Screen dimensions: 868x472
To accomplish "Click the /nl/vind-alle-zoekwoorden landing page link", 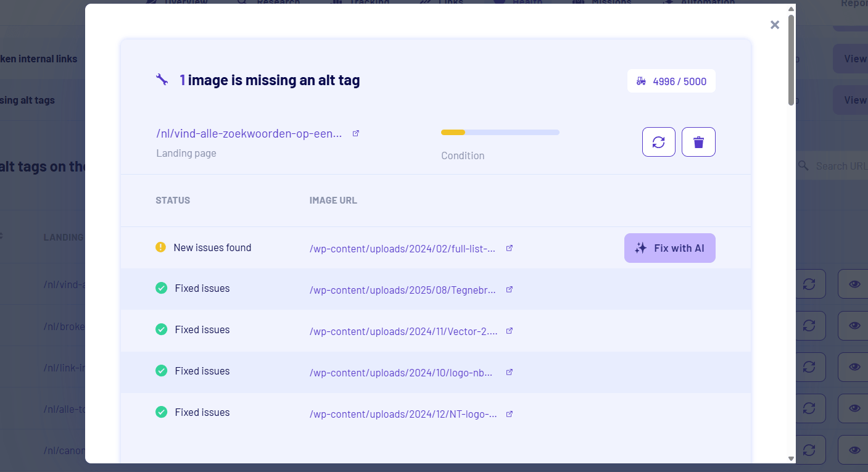I will (x=249, y=133).
